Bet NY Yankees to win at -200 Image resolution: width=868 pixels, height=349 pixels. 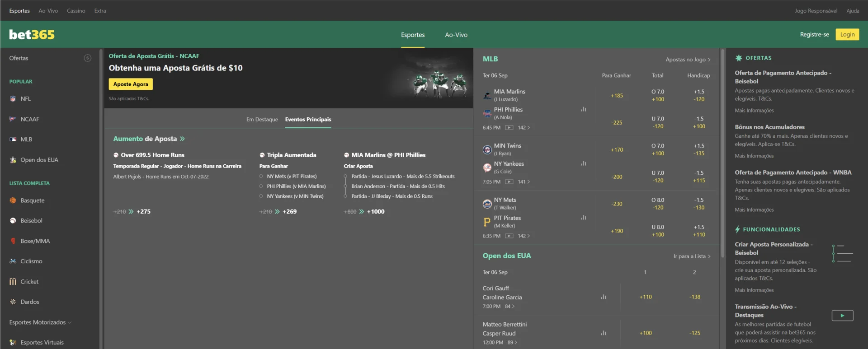[x=617, y=177]
